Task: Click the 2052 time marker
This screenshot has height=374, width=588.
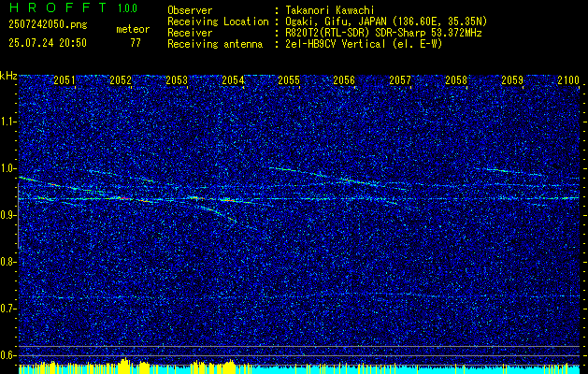Action: coord(121,80)
